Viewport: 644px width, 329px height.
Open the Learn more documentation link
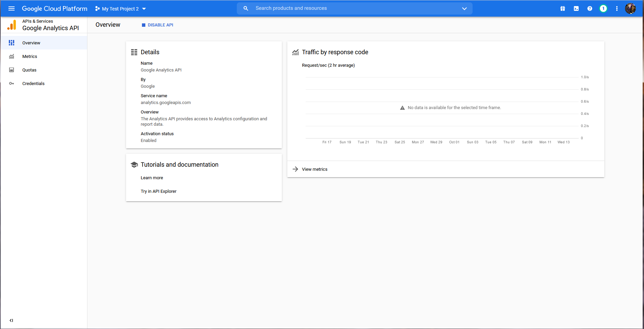152,178
